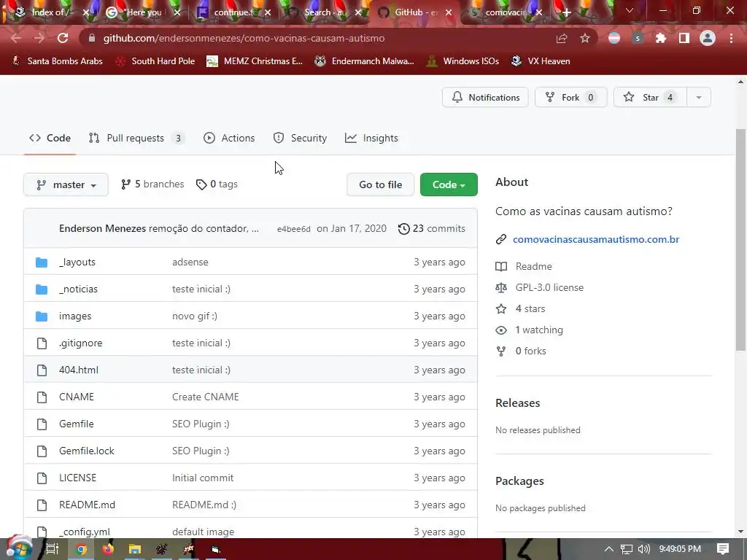Open the LICENSE file
Image resolution: width=747 pixels, height=560 pixels.
point(77,478)
